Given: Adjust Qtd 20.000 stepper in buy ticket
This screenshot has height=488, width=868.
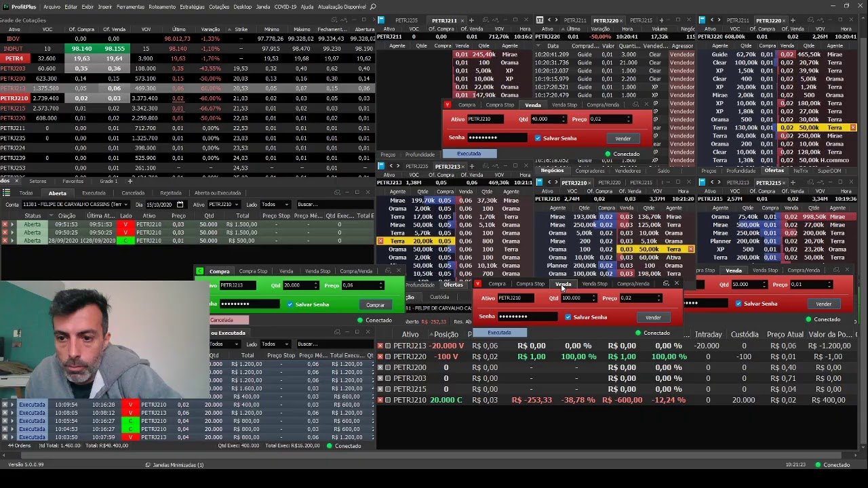Looking at the screenshot, I should click(317, 285).
